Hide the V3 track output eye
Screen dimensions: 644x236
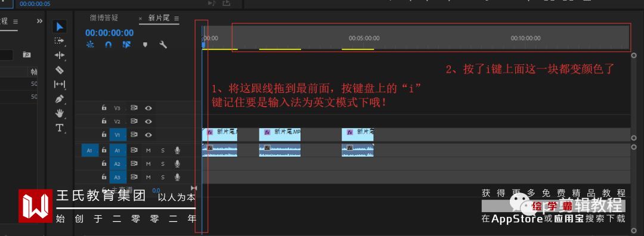coord(148,108)
